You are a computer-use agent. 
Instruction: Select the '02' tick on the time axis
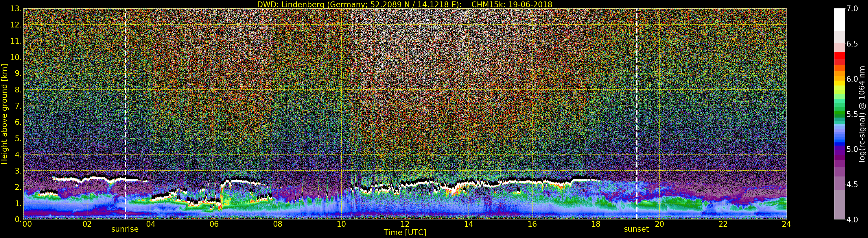point(87,224)
